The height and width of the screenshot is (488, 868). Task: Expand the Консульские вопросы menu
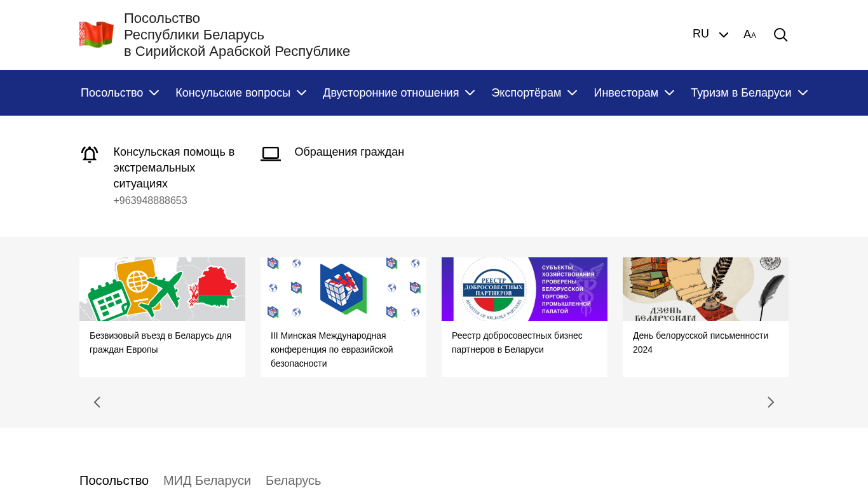click(x=241, y=93)
